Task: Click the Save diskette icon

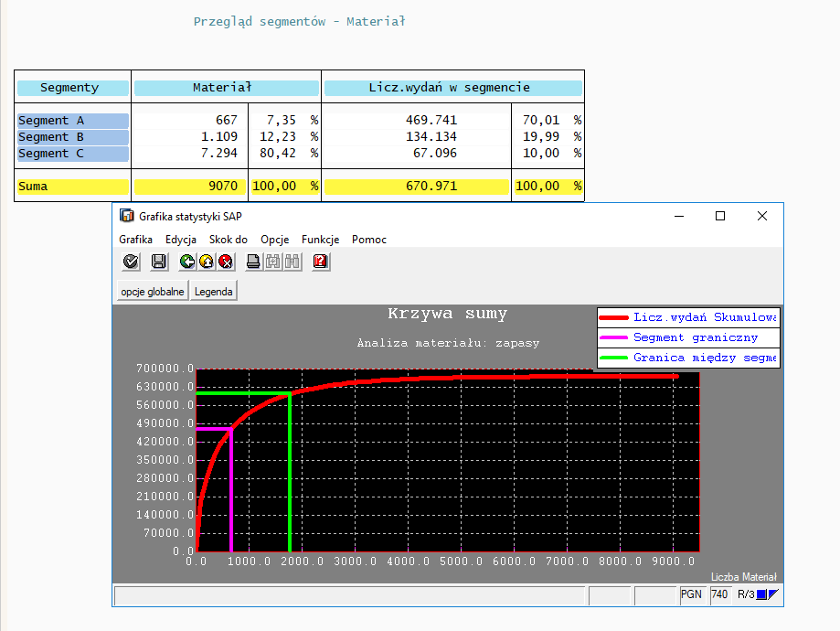Action: tap(158, 262)
